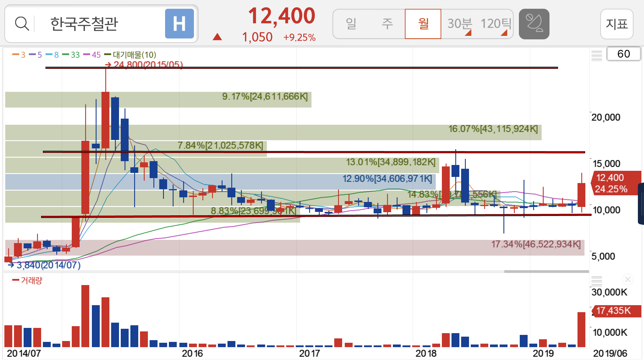Image resolution: width=644 pixels, height=362 pixels.
Task: Click the magnifier search icon
Action: (x=22, y=24)
